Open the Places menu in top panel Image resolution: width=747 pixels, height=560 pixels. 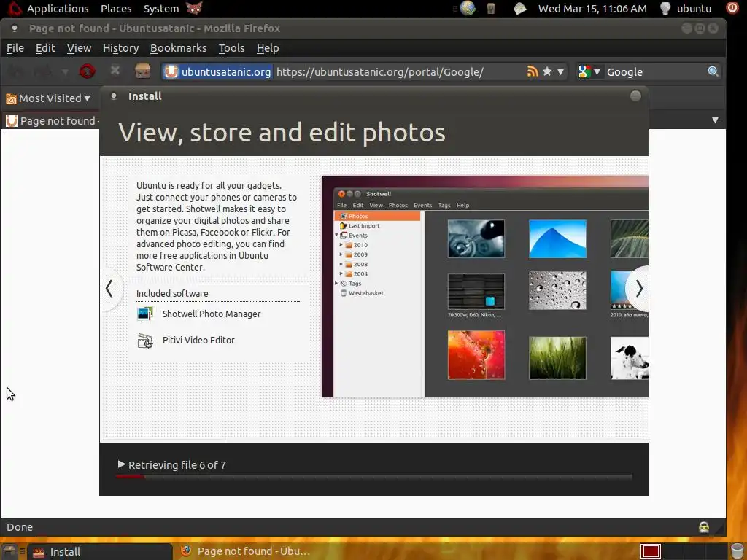click(116, 9)
